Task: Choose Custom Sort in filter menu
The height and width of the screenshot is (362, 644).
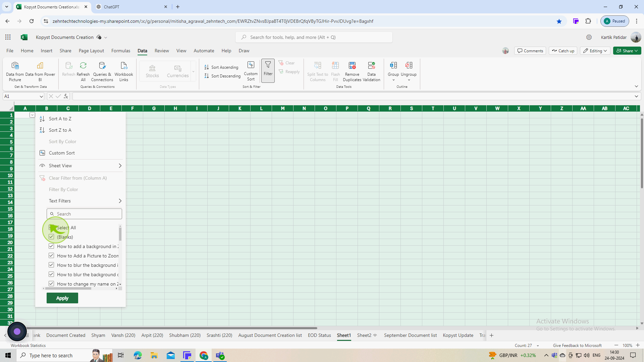Action: coord(80,153)
